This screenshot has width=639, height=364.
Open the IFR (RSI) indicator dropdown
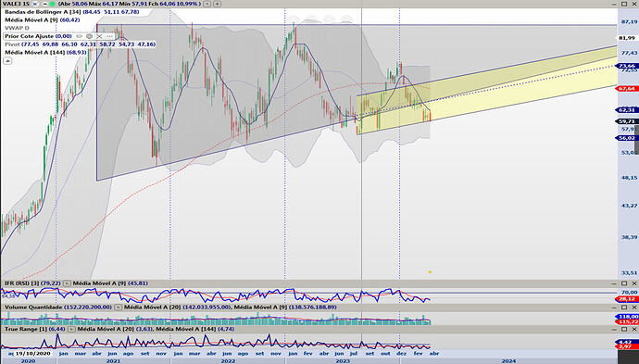coord(68,283)
